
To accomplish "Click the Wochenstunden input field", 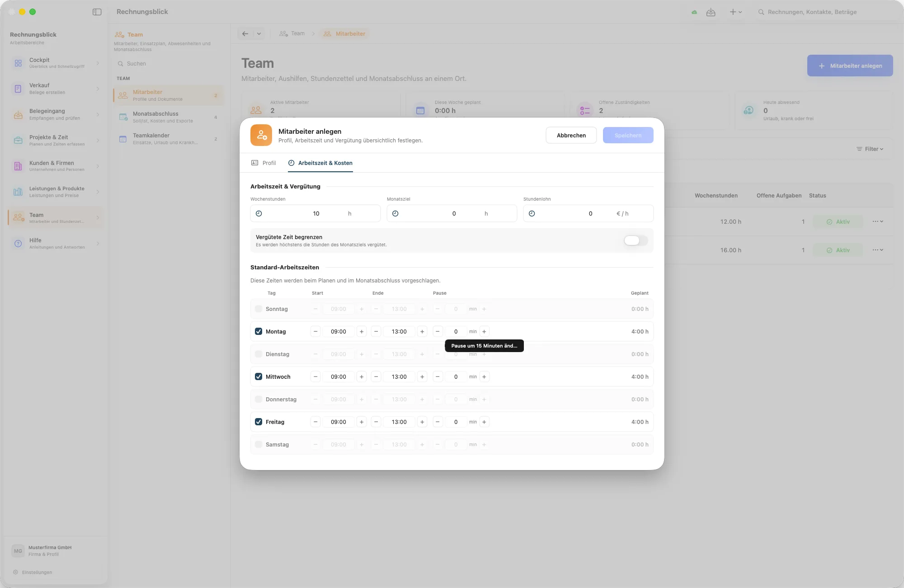I will (x=315, y=213).
